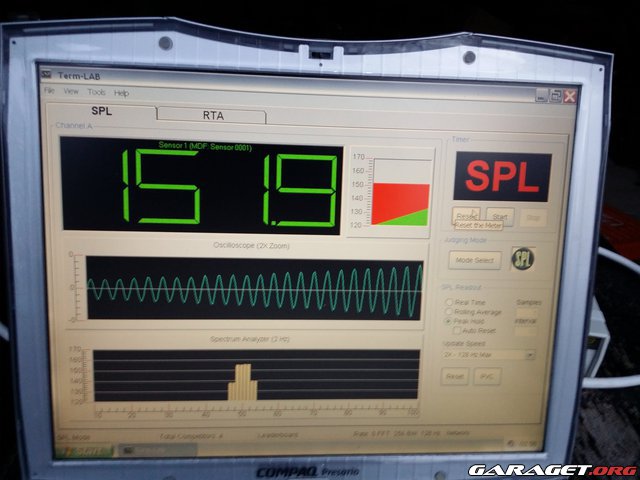Image resolution: width=640 pixels, height=480 pixels.
Task: Click the red SPL timer display
Action: click(503, 176)
